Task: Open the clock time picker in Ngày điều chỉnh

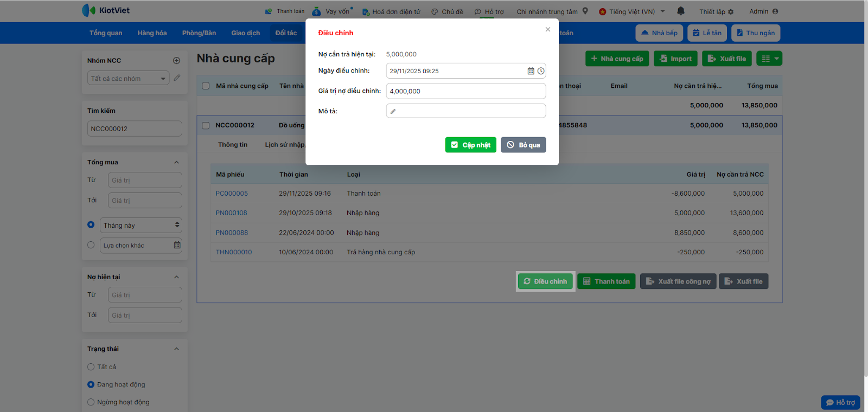Action: pyautogui.click(x=541, y=71)
